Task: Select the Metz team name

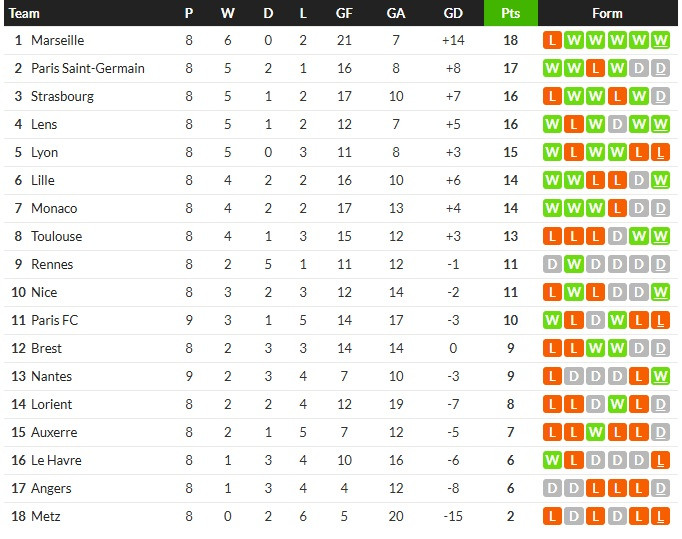Action: pyautogui.click(x=45, y=517)
